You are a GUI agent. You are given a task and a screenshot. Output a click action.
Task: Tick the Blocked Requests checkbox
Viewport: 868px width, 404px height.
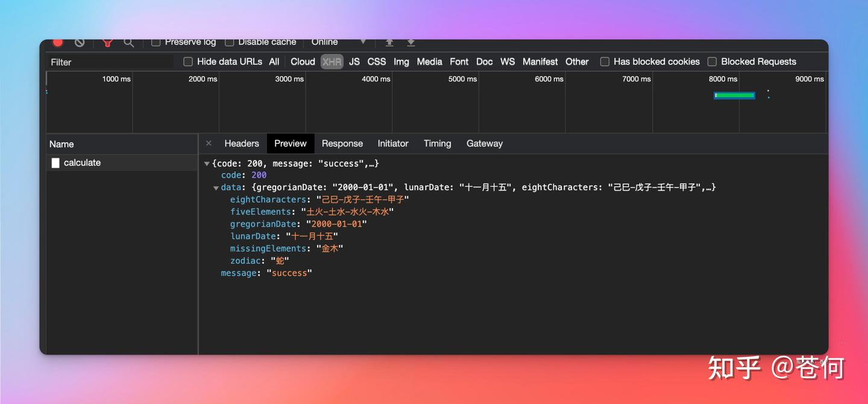point(712,61)
